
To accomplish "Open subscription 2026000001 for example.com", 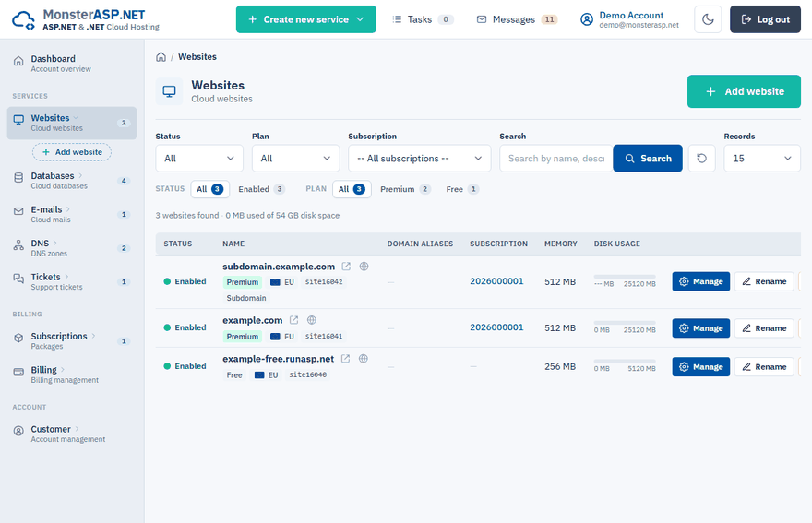I will point(496,327).
